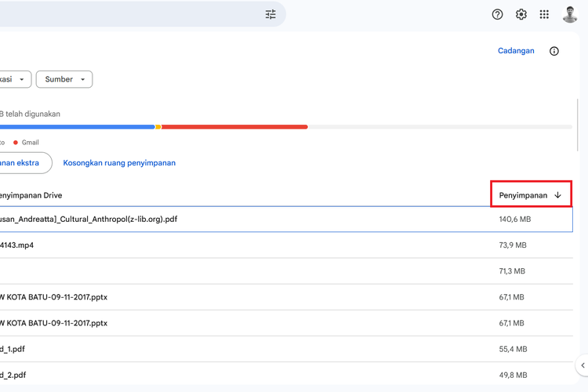This screenshot has height=392, width=588.
Task: Click the red Gmail segment of storage bar
Action: tap(234, 126)
